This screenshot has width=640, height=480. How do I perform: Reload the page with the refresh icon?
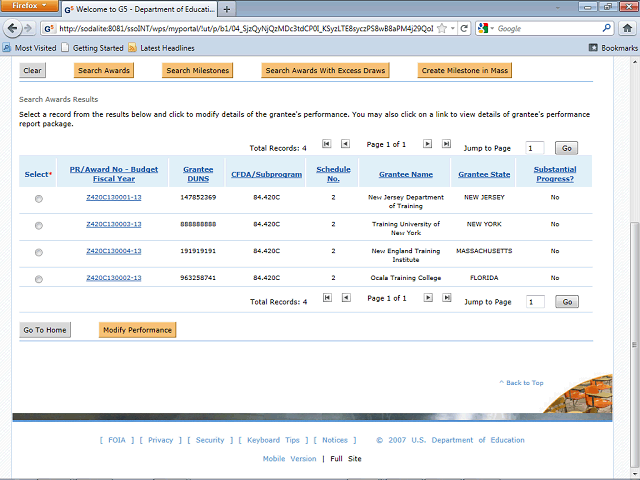pos(465,29)
